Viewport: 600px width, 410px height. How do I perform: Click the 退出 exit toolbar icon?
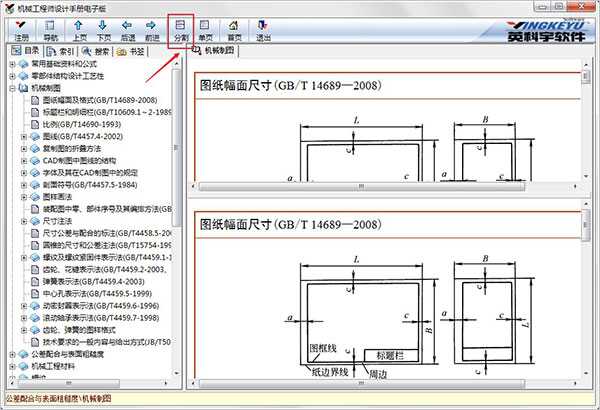pyautogui.click(x=263, y=31)
